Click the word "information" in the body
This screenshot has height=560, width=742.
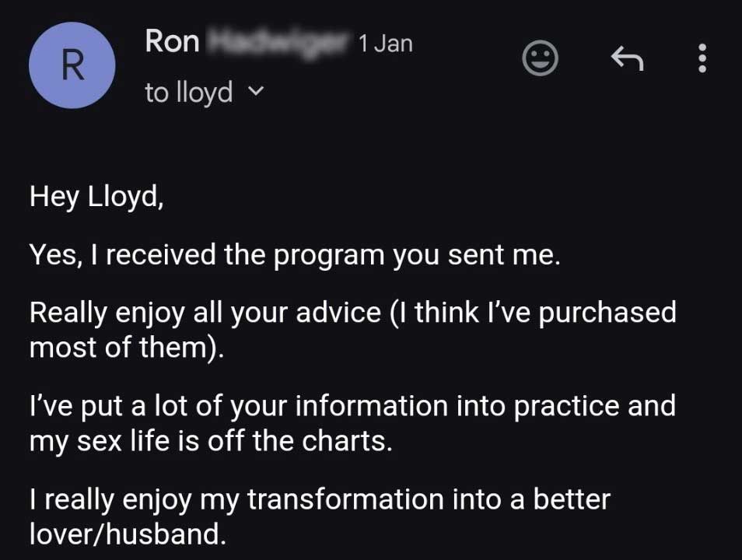[372, 406]
